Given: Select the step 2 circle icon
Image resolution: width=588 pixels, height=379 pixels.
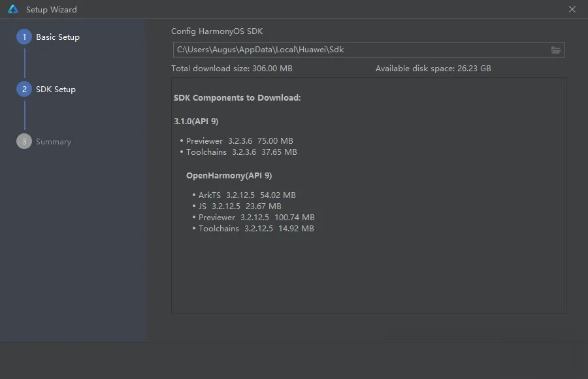Looking at the screenshot, I should [x=24, y=89].
